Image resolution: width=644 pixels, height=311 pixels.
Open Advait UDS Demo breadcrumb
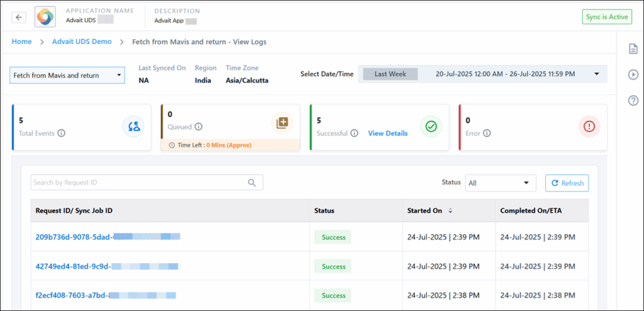pyautogui.click(x=82, y=42)
